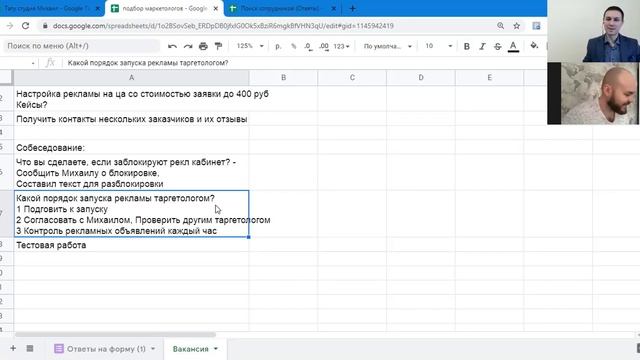Close the third browser tab

coord(333,8)
